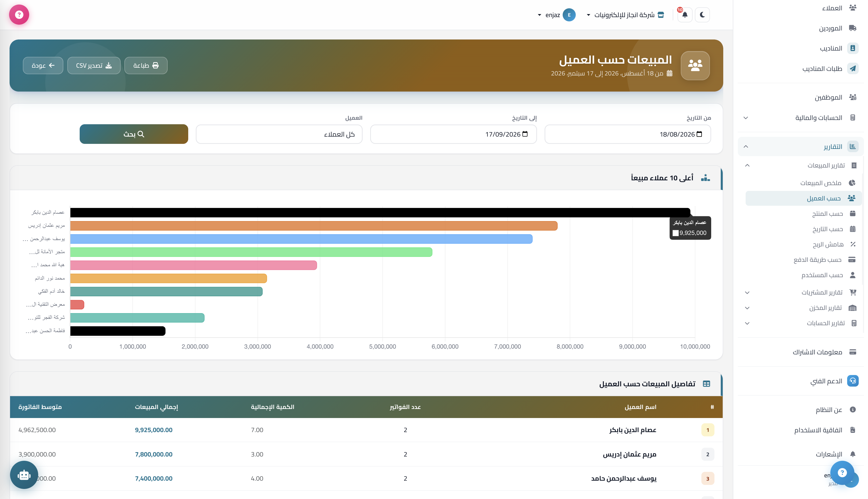Image resolution: width=868 pixels, height=499 pixels.
Task: Select حسب التاريخ report
Action: pyautogui.click(x=803, y=229)
